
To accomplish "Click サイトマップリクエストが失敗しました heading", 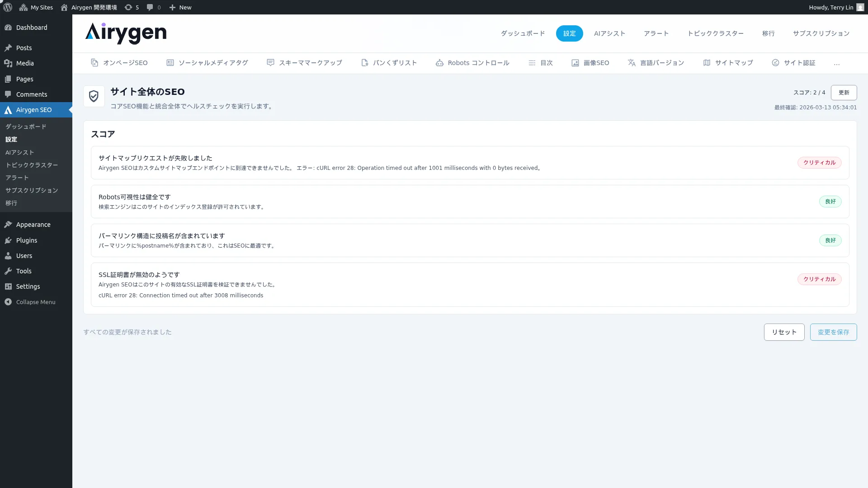I will 156,158.
